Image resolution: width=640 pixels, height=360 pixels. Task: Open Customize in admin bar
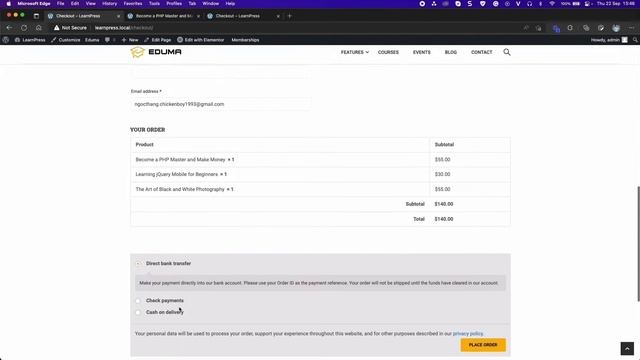pos(66,40)
